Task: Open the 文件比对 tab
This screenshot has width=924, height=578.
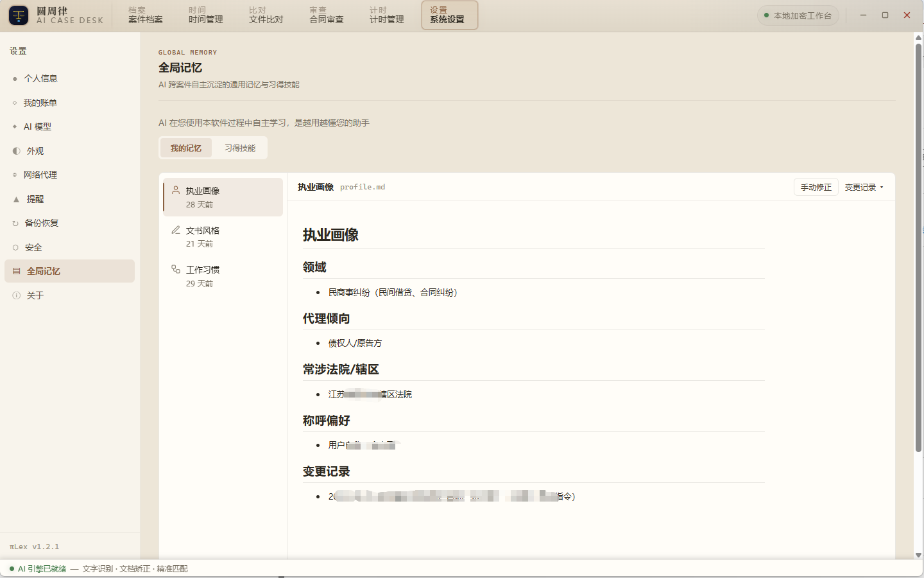Action: 266,15
